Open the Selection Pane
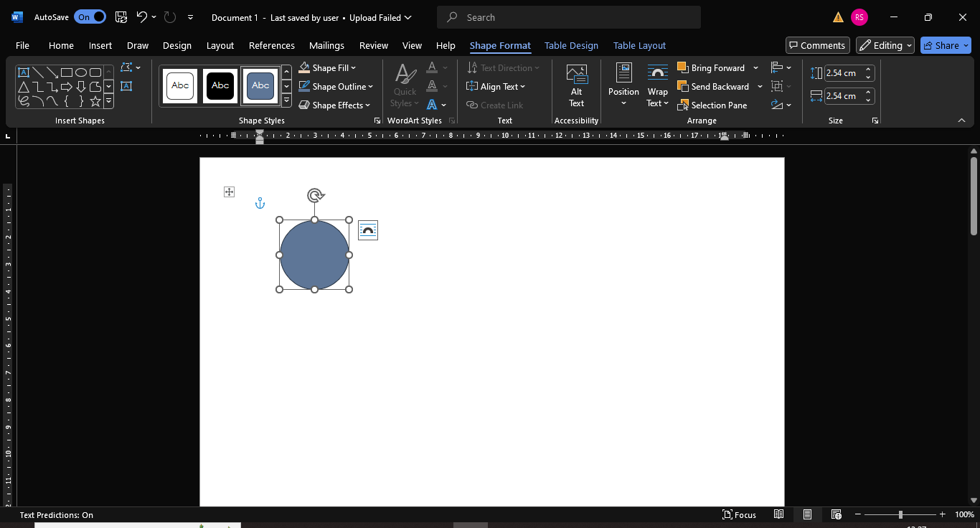This screenshot has width=980, height=528. click(x=712, y=105)
